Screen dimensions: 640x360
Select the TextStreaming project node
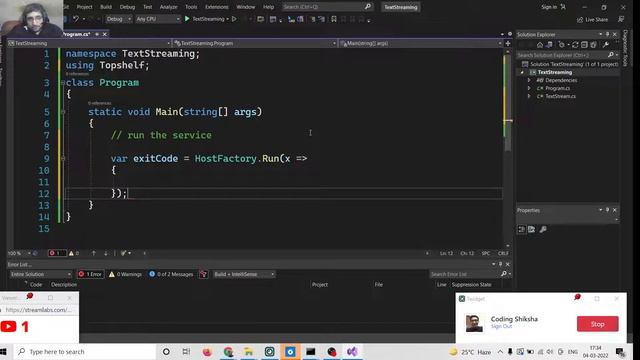[555, 72]
